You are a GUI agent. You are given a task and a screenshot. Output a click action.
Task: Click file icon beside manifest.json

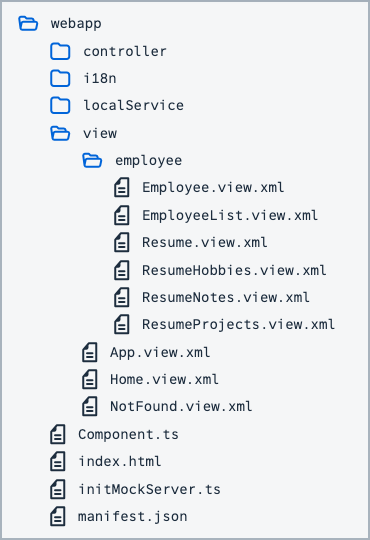pyautogui.click(x=58, y=516)
